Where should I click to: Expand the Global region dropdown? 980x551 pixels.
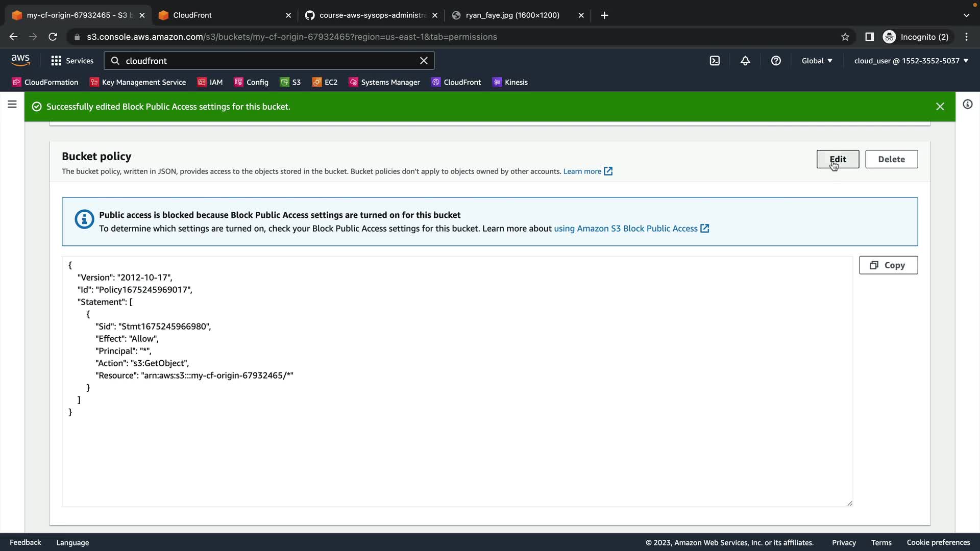[x=817, y=61]
